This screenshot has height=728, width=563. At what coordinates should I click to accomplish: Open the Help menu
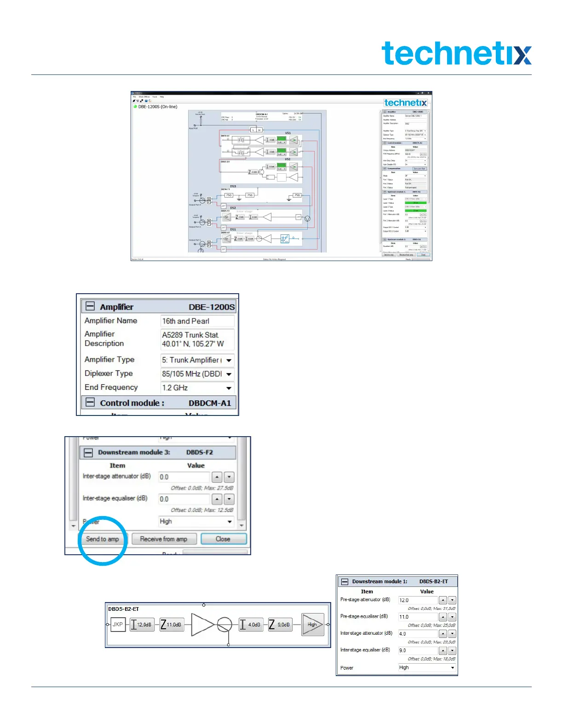point(162,97)
